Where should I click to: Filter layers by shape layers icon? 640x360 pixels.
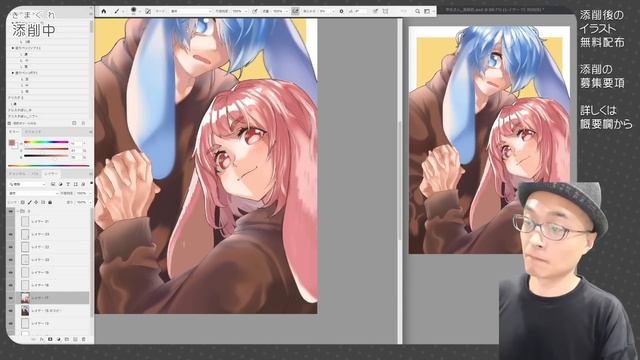click(x=76, y=184)
